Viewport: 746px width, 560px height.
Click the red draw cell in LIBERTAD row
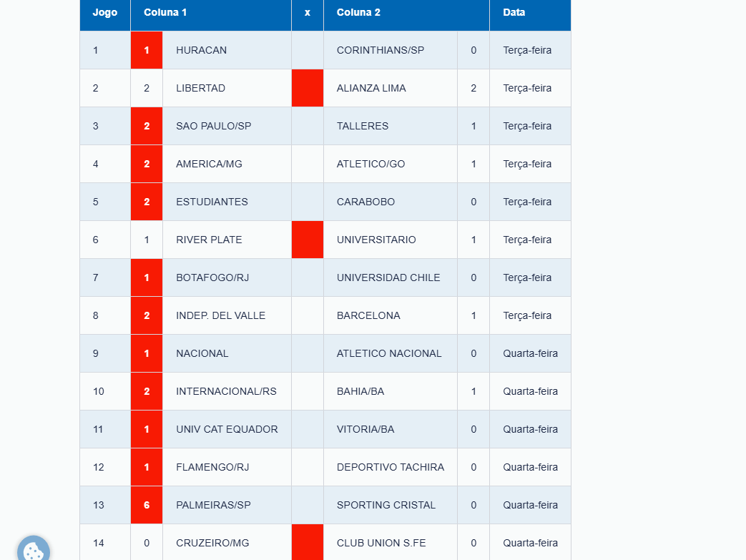pos(308,88)
